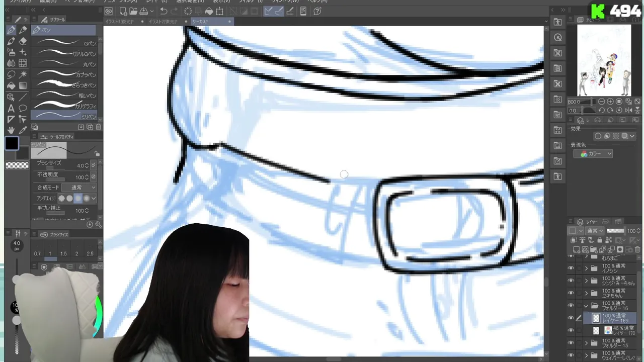The width and height of the screenshot is (644, 362).
Task: Hide the ユキちゃん folder layer
Action: point(571,293)
